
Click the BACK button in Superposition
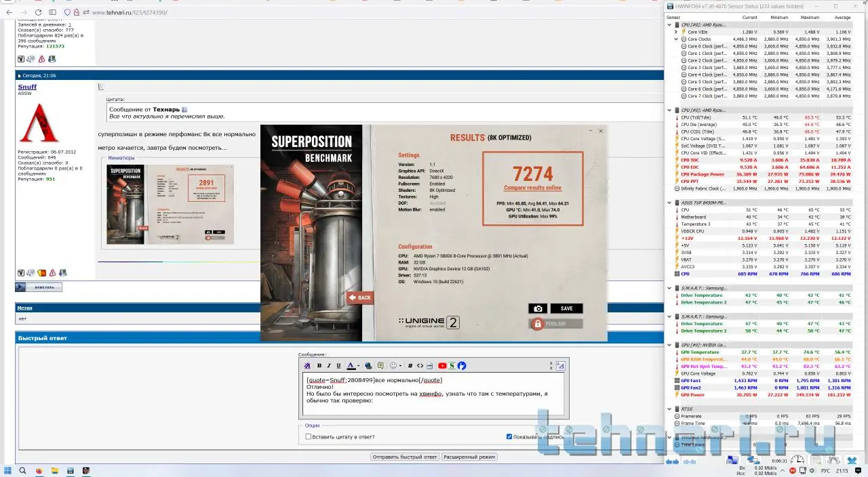pos(360,297)
